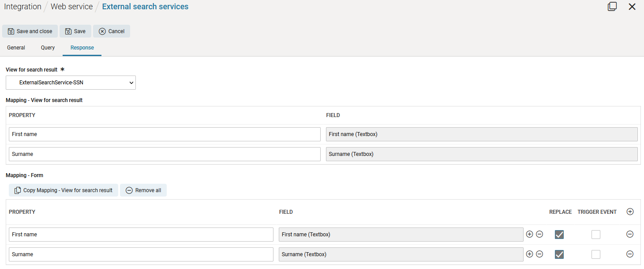Click the plus icon beside First name field
This screenshot has height=269, width=644.
tap(529, 234)
